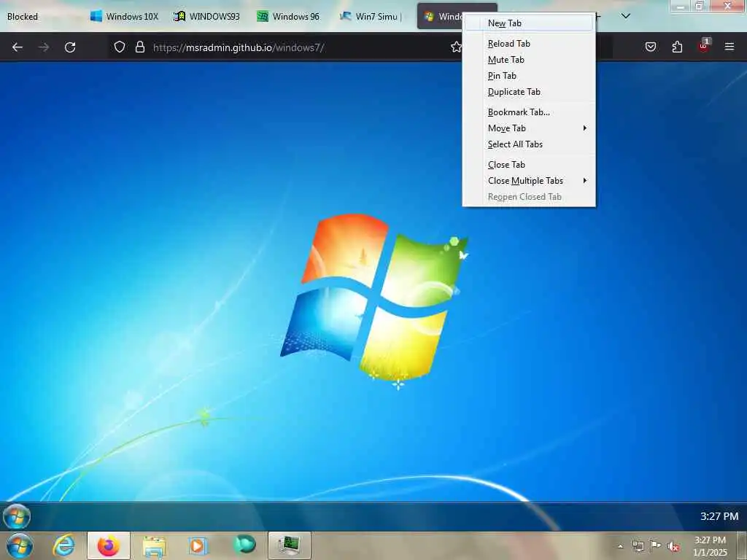Choose Duplicate Tab in the context menu
The image size is (747, 560).
pyautogui.click(x=529, y=92)
